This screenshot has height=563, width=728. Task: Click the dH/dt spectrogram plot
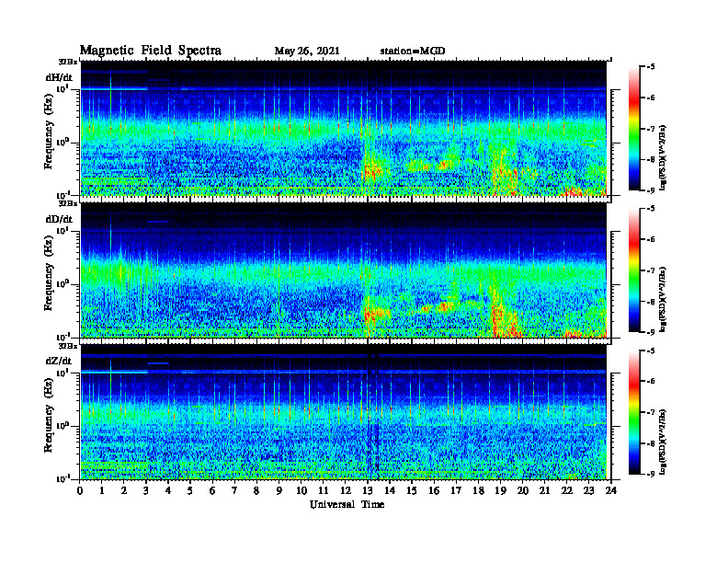[344, 128]
